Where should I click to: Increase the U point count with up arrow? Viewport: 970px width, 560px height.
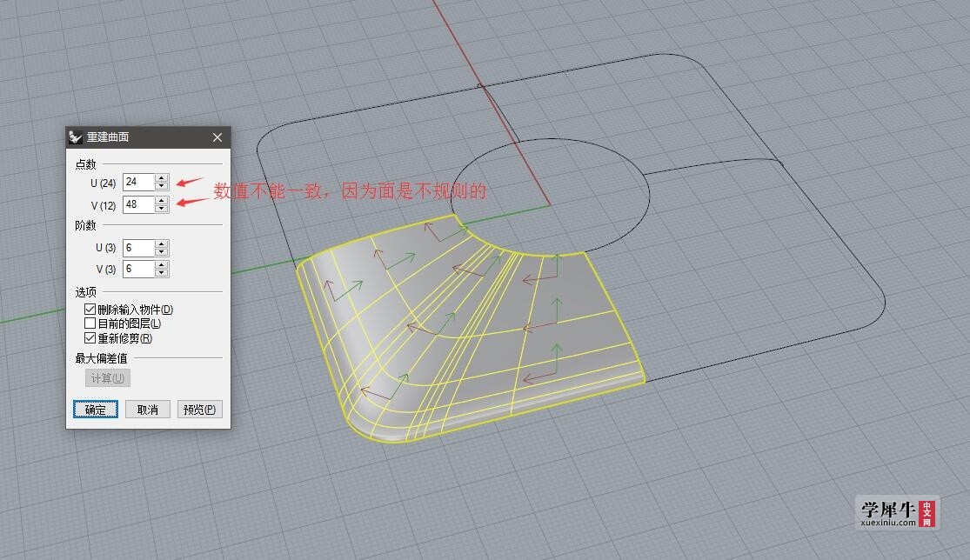pos(162,178)
